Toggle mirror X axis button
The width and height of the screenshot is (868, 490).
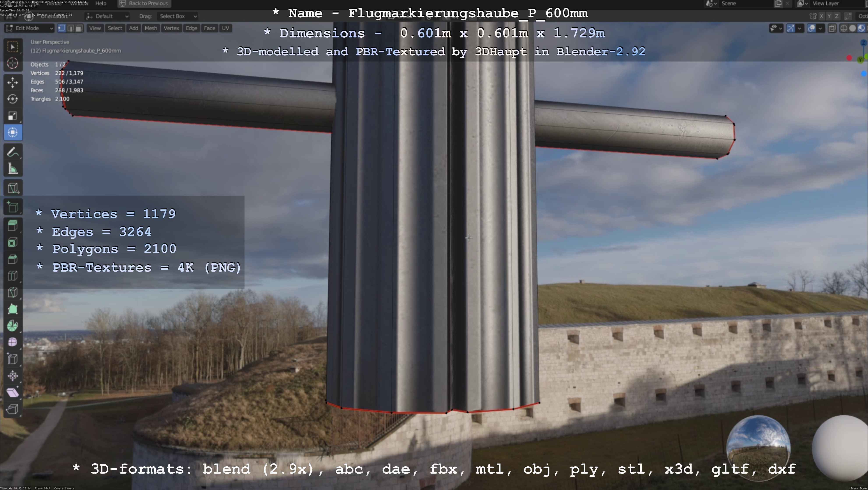822,16
